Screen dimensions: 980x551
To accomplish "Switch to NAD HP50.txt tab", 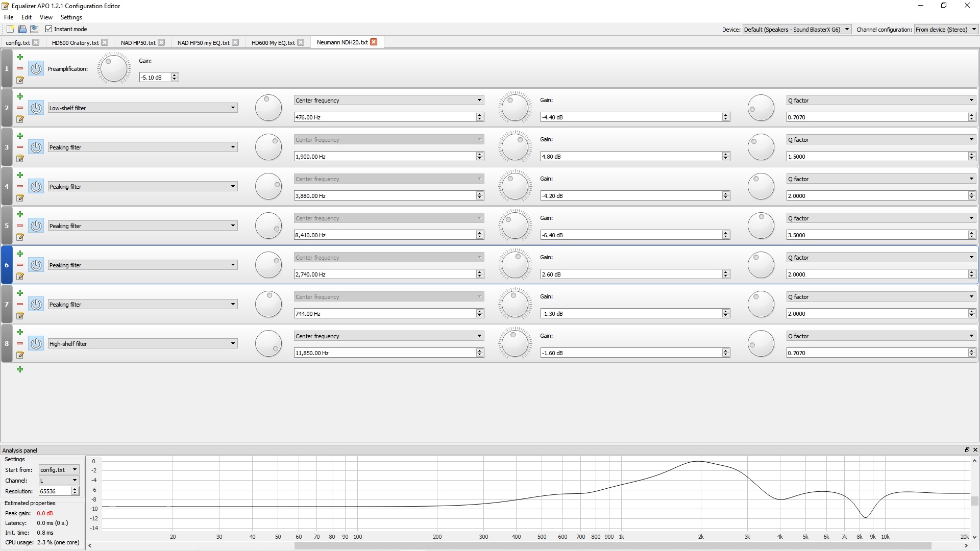I will tap(139, 42).
